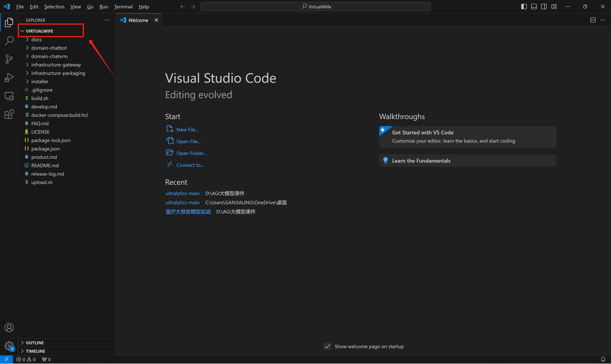Image resolution: width=611 pixels, height=364 pixels.
Task: Click the remote window status bar icon
Action: [6, 359]
